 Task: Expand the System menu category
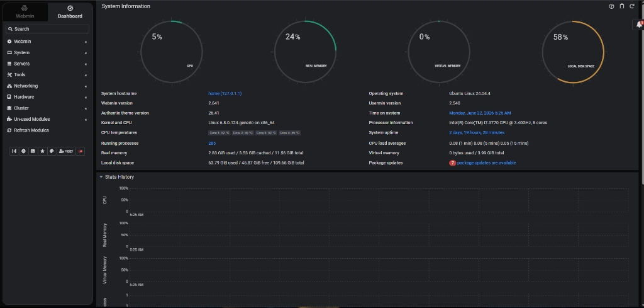point(47,53)
